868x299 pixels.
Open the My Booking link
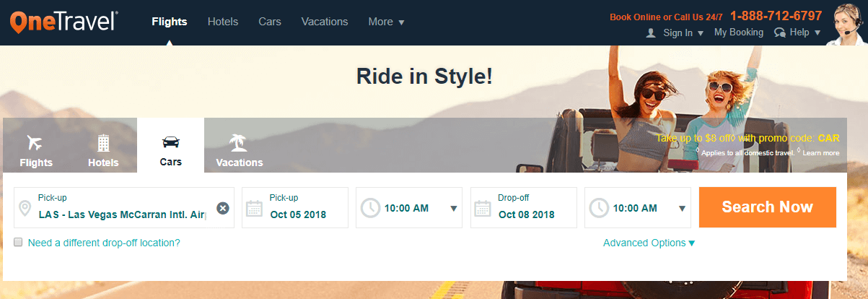[x=738, y=32]
